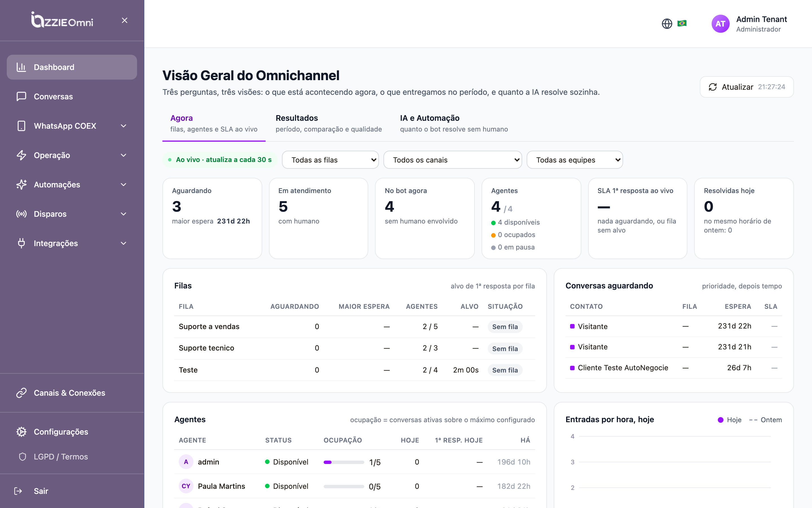This screenshot has height=508, width=812.
Task: Click the Configurações gear icon
Action: [21, 432]
